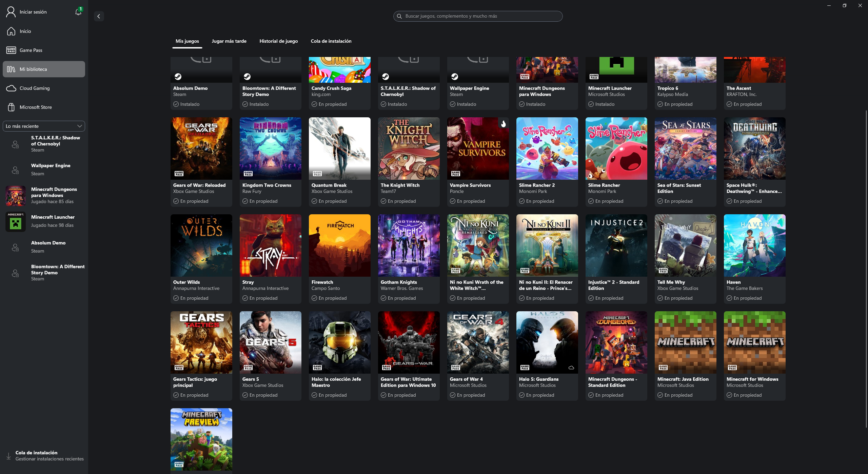Screen dimensions: 868x474
Task: Click Tropico 6 title text
Action: coord(668,88)
